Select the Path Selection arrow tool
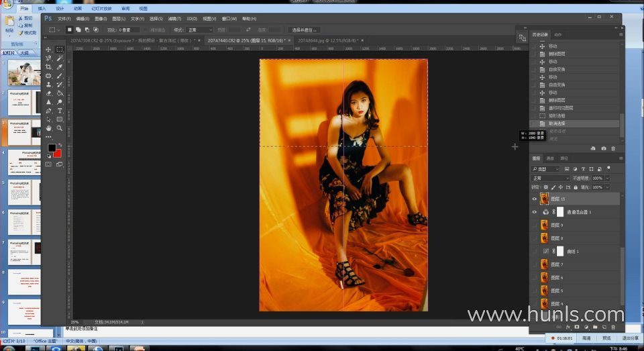 pyautogui.click(x=48, y=119)
